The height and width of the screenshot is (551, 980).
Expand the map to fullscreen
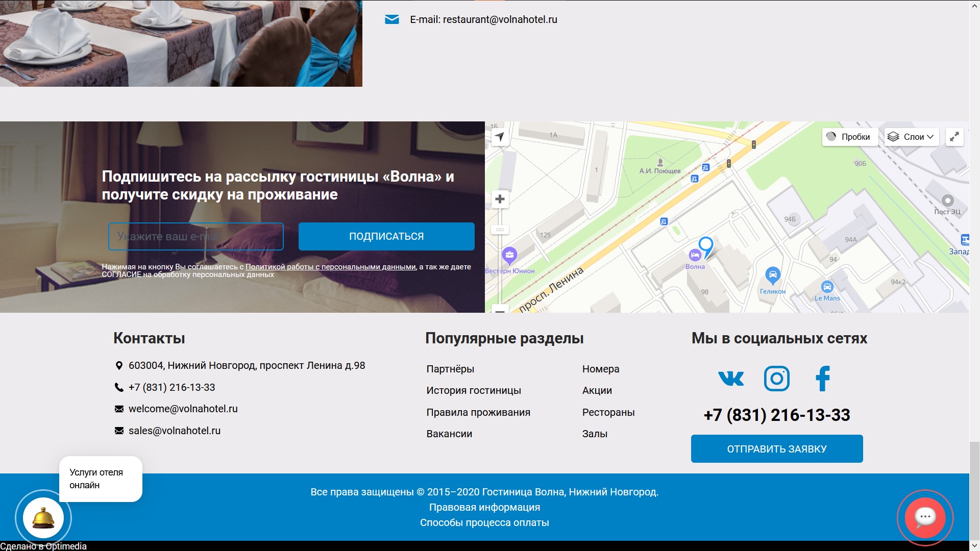(x=954, y=137)
